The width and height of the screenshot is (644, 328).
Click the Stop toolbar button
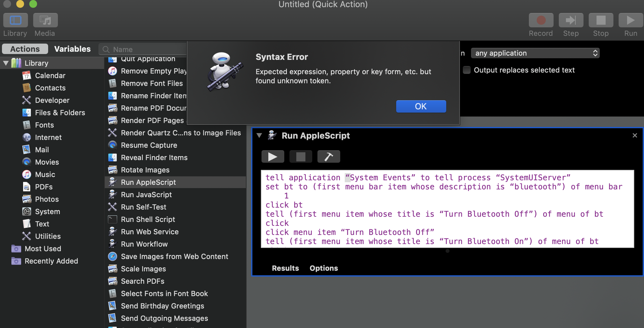601,20
